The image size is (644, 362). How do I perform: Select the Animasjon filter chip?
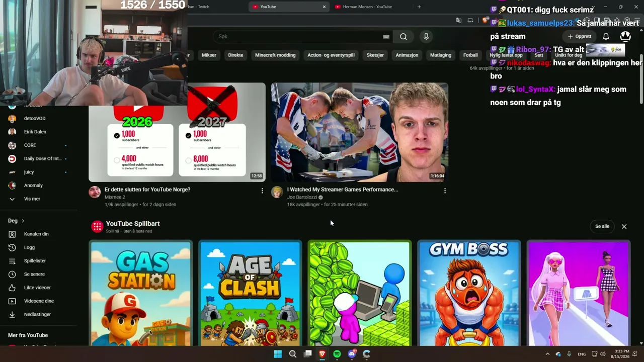[x=407, y=55]
